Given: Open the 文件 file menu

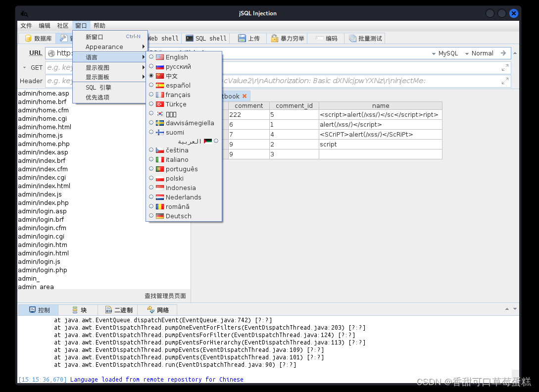Looking at the screenshot, I should tap(26, 25).
